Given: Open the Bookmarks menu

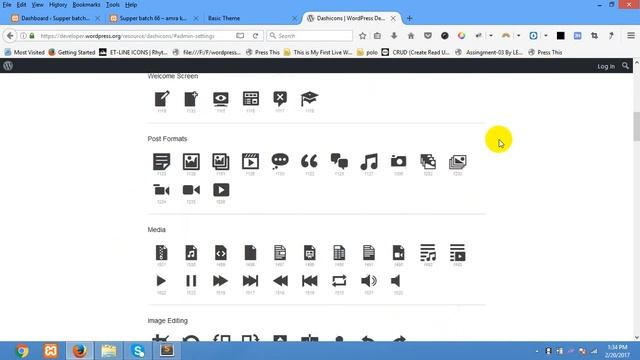Looking at the screenshot, I should (x=86, y=5).
